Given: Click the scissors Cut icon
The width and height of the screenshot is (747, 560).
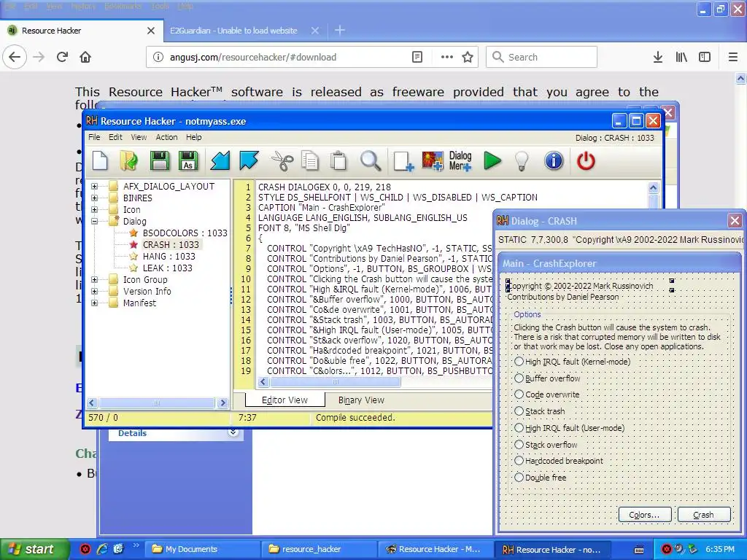Looking at the screenshot, I should [282, 161].
